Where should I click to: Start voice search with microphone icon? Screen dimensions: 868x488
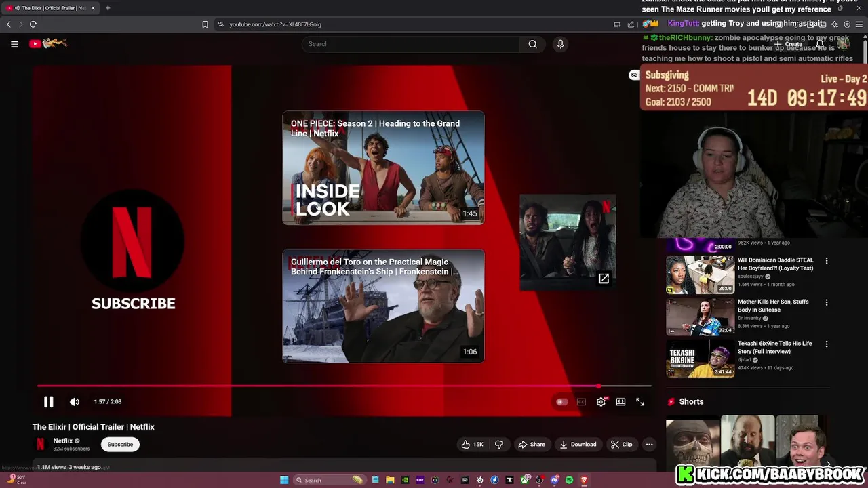(560, 44)
